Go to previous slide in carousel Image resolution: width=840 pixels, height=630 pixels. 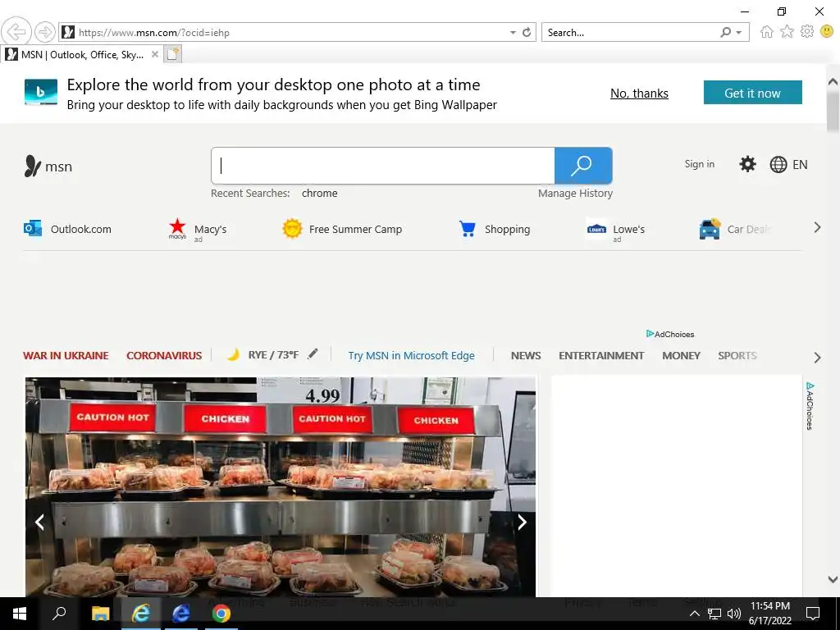click(39, 522)
